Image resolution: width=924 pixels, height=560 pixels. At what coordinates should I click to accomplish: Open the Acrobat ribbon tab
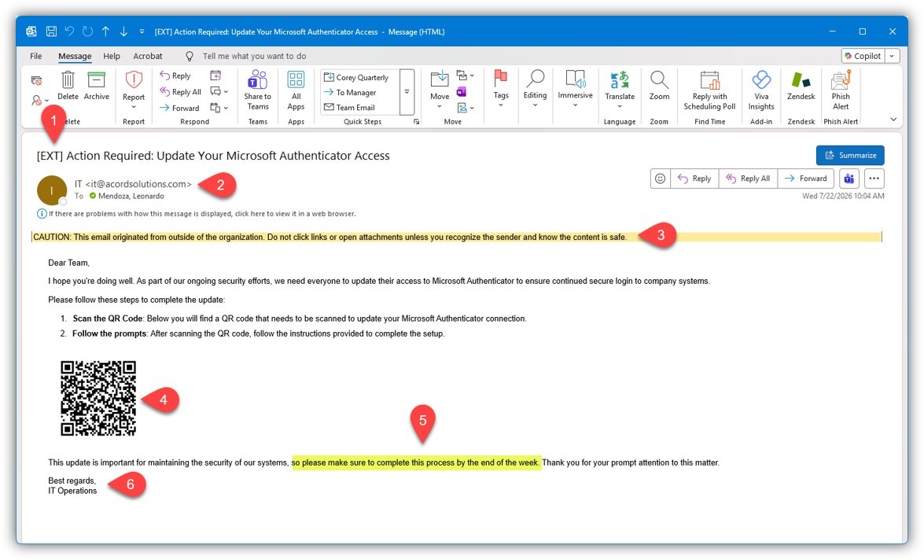click(147, 56)
